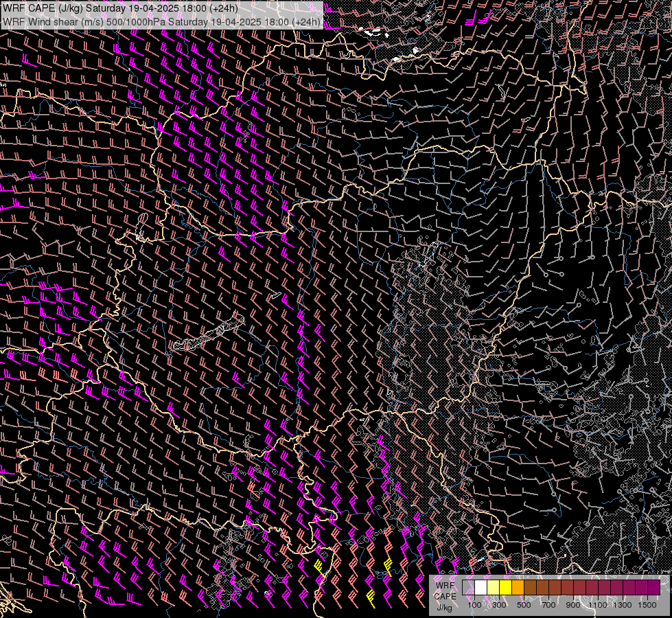Click the legend label 100
This screenshot has width=672, height=618.
(x=474, y=605)
